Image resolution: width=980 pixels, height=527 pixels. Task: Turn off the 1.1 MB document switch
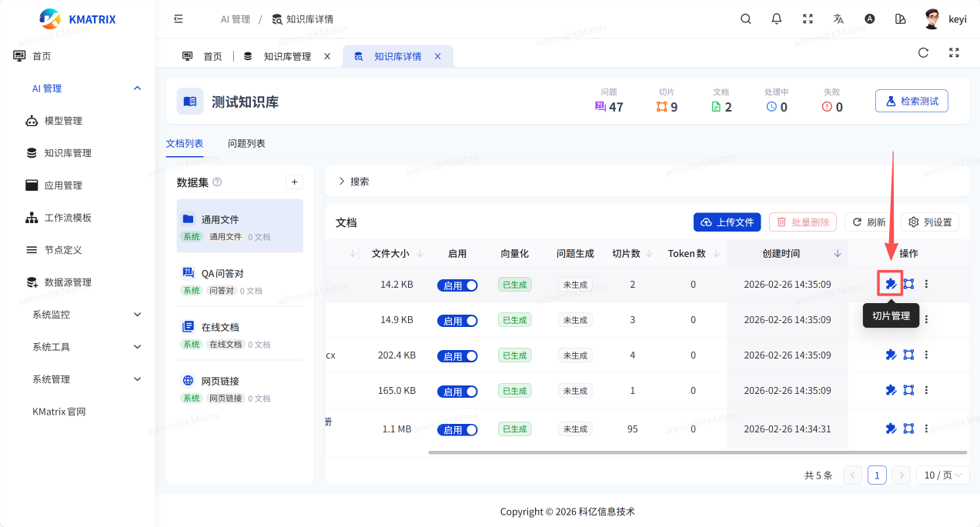pos(457,429)
